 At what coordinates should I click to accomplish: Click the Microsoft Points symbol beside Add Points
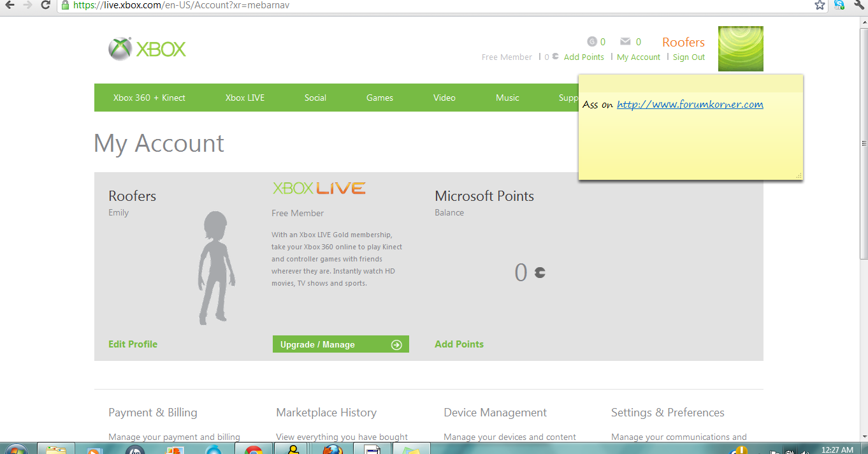[556, 57]
